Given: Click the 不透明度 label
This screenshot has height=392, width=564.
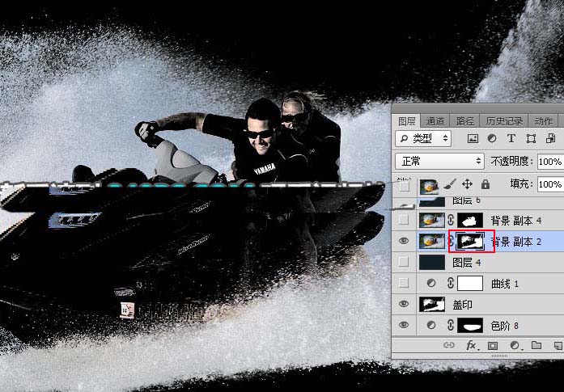Looking at the screenshot, I should pos(511,162).
